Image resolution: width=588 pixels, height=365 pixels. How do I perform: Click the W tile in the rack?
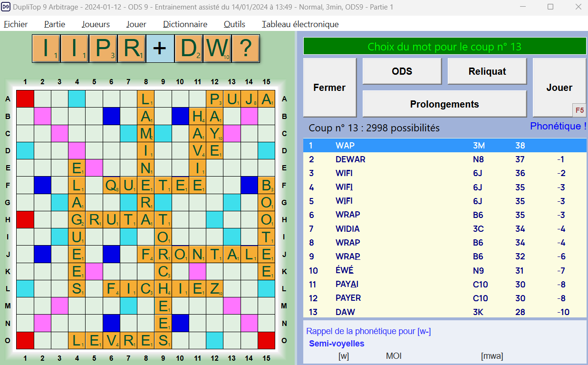tap(217, 49)
